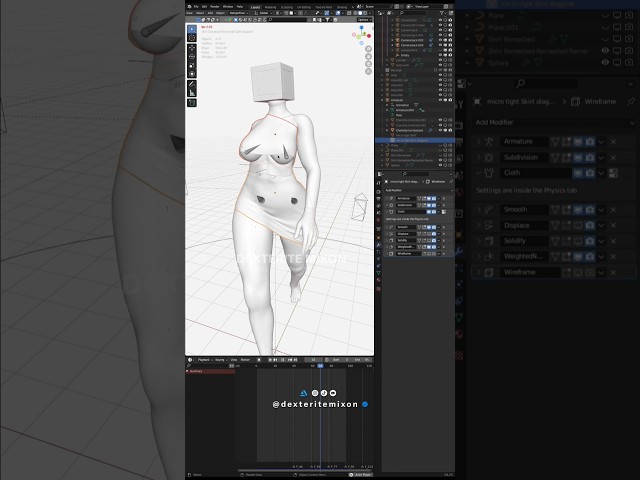Pick the Scale tool in the toolbar
The image size is (640, 480).
pyautogui.click(x=192, y=65)
